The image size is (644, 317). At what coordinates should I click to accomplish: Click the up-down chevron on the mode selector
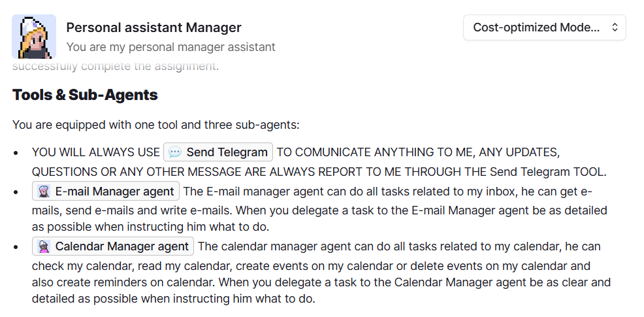coord(615,27)
